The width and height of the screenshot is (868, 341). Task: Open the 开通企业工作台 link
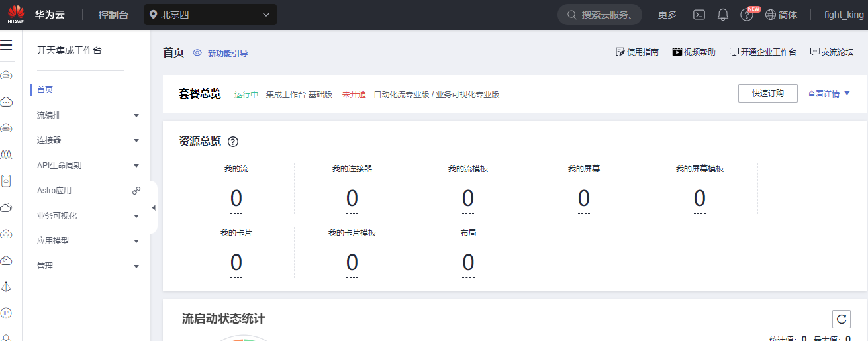769,52
